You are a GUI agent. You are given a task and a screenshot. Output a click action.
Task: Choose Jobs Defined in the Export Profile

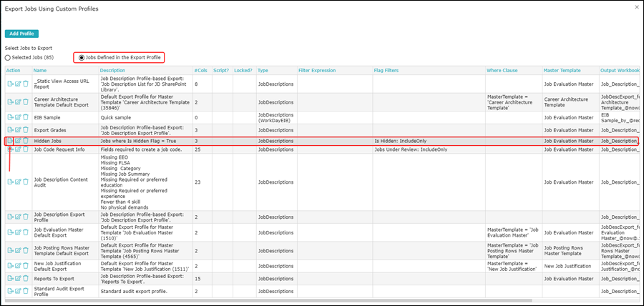point(81,57)
